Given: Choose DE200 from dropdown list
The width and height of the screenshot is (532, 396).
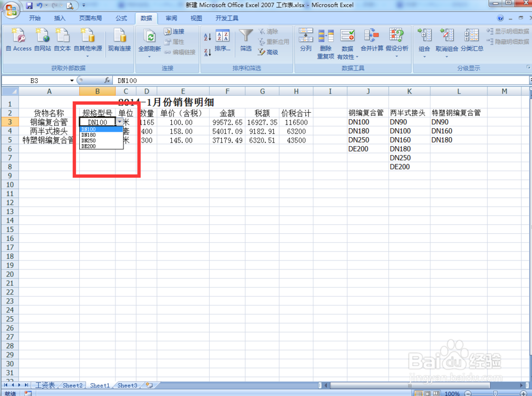Looking at the screenshot, I should [x=101, y=146].
